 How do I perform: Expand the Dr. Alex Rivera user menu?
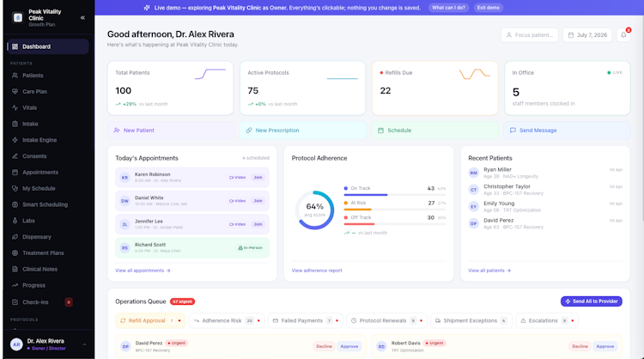coord(48,344)
